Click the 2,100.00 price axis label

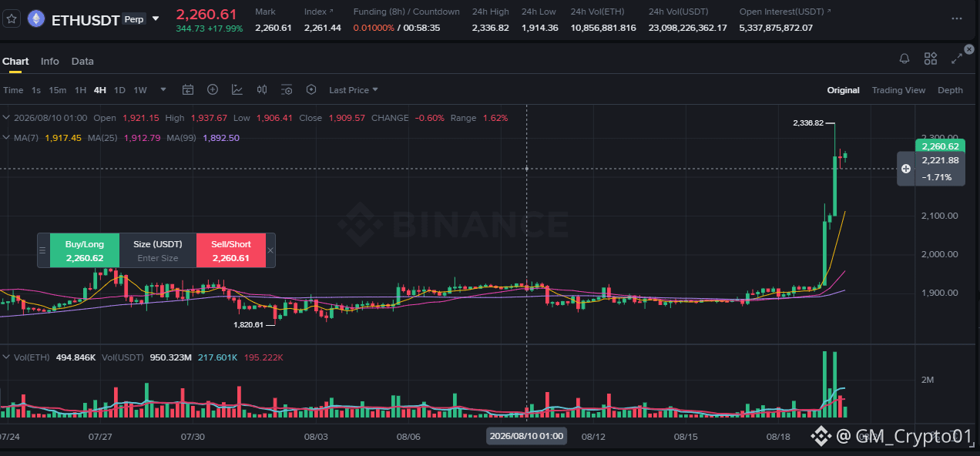(939, 216)
